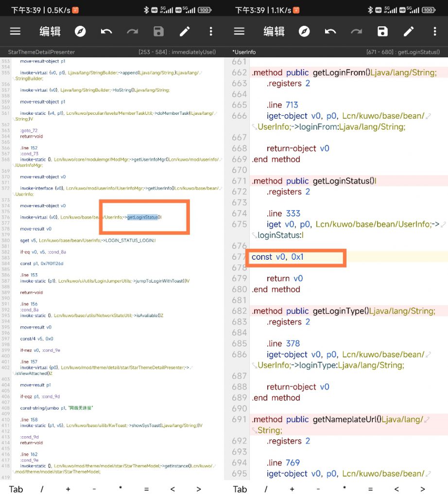The image size is (448, 498).
Task: Open hamburger menu in left editor
Action: pos(15,32)
